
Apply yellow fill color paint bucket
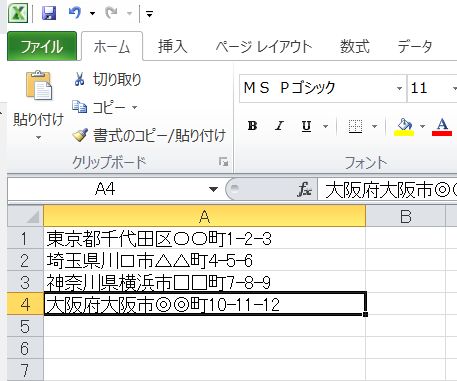[x=404, y=127]
